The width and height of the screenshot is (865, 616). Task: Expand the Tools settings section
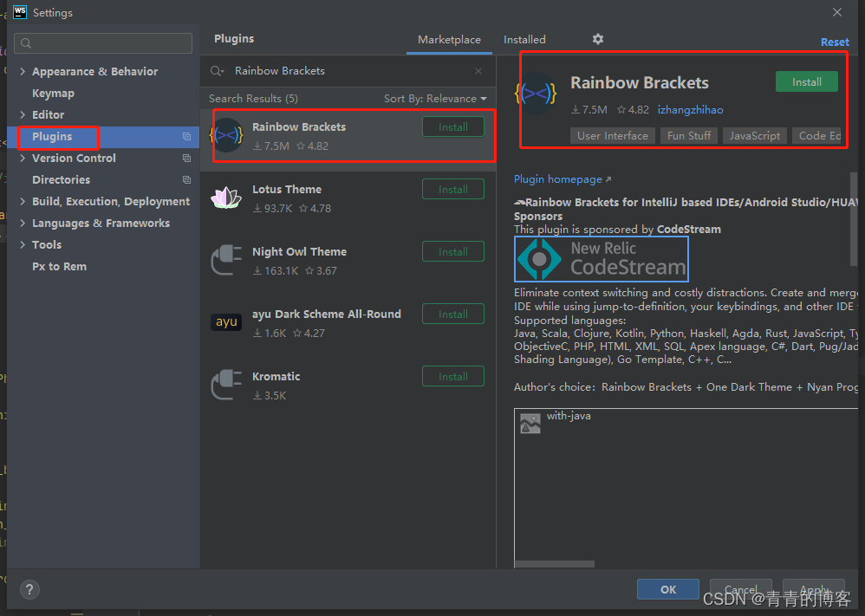(23, 244)
